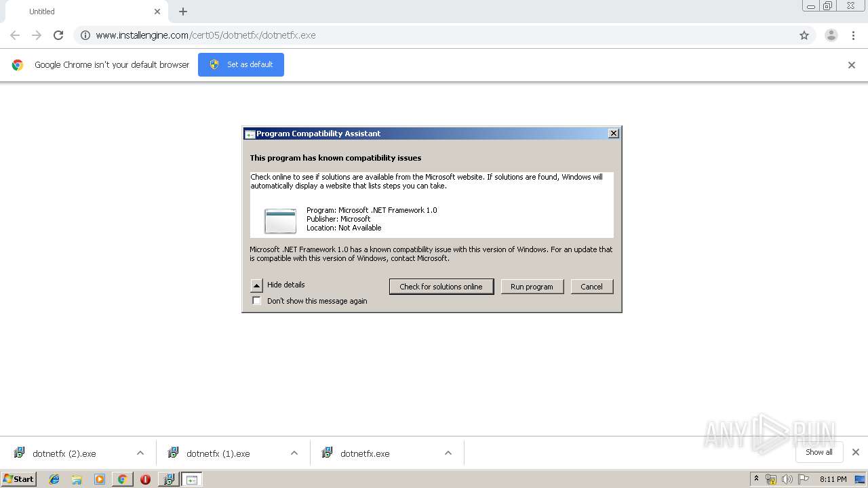Click dotnetfx (1).exe file icon
Screen dimensions: 868x488
click(x=173, y=453)
